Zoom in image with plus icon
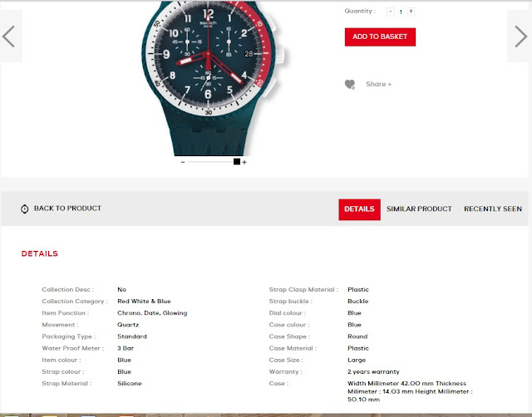Image resolution: width=532 pixels, height=417 pixels. (x=244, y=162)
